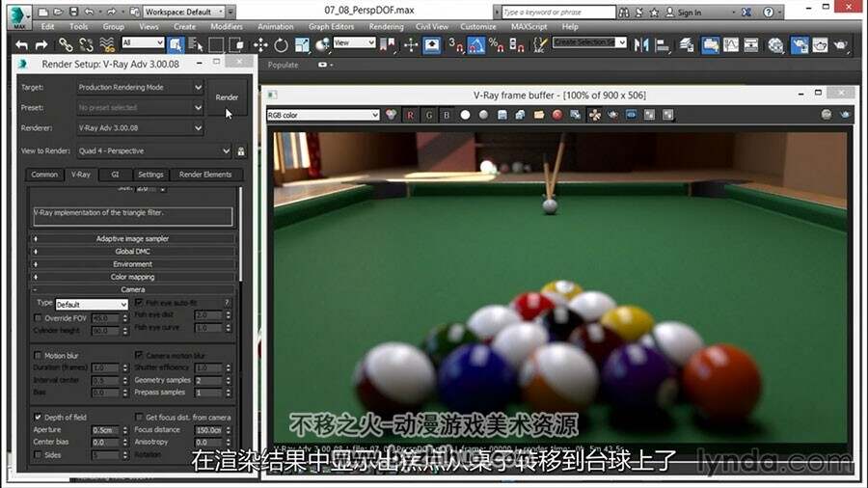The image size is (868, 488).
Task: Enable the Sides checkbox
Action: point(38,455)
